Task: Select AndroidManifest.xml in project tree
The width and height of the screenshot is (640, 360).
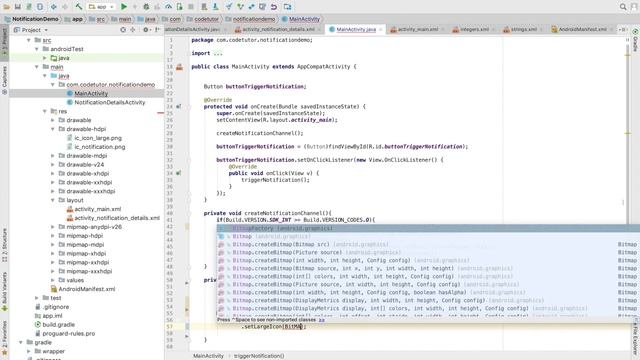Action: click(87, 289)
